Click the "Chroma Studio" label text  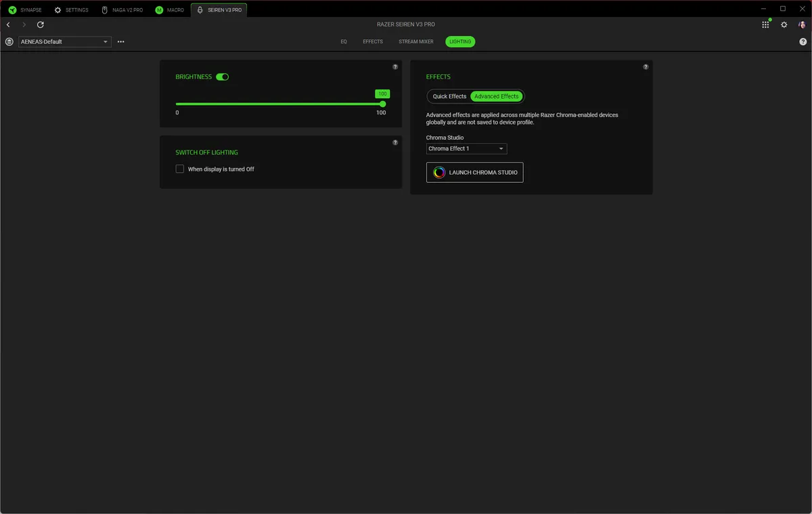coord(445,137)
